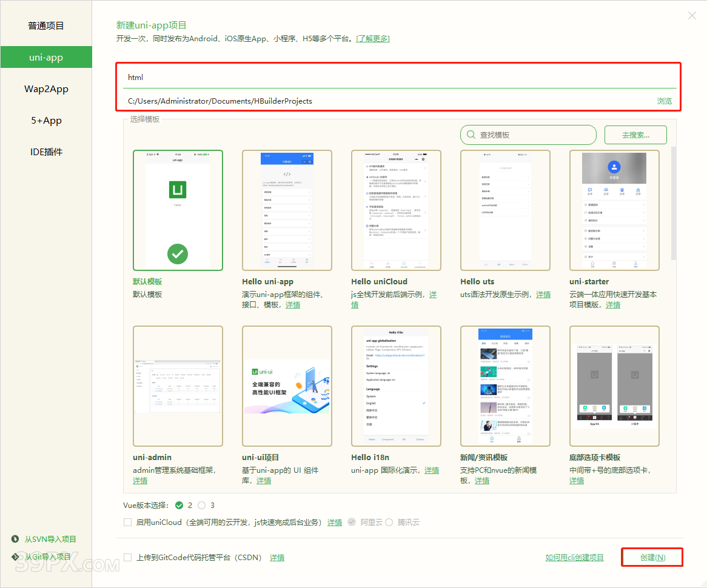Viewport: 707px width, 588px height.
Task: Select the Hello uts template thumbnail
Action: 505,210
